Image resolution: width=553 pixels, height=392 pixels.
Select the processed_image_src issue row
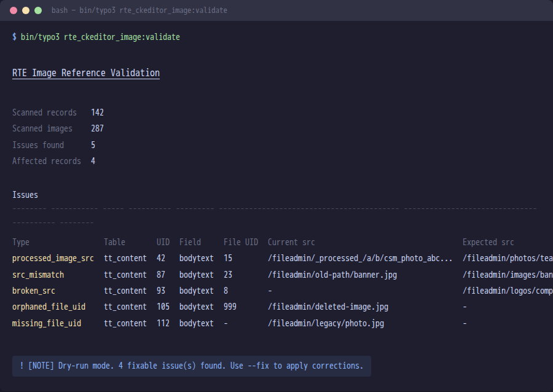point(52,258)
